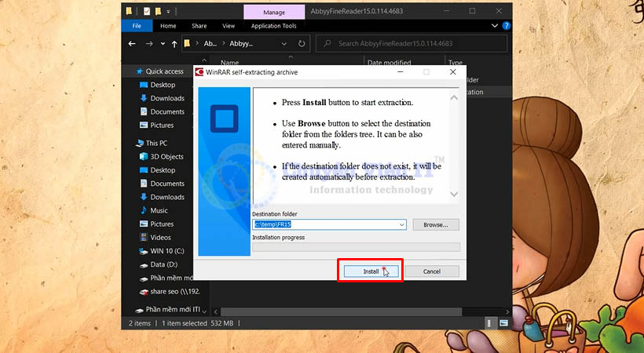Click inside the Destination folder path field

point(322,225)
